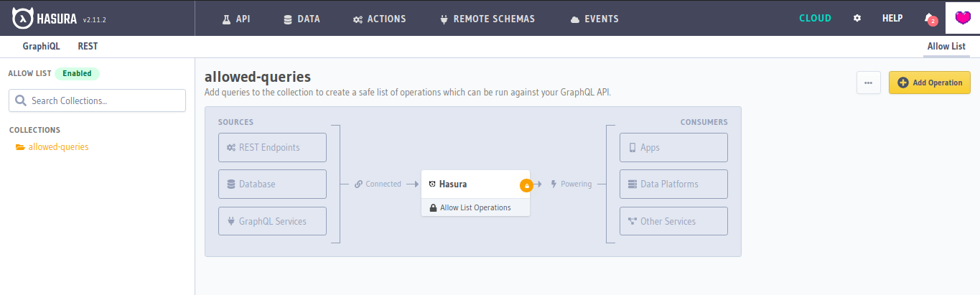The height and width of the screenshot is (295, 980).
Task: Click the plus icon on Add Operation
Action: point(903,83)
